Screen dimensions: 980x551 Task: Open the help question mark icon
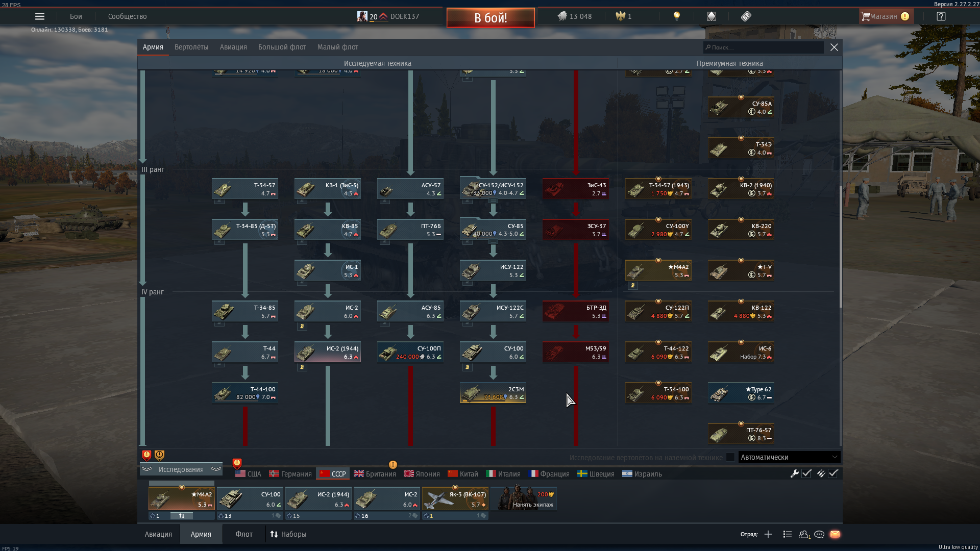coord(941,16)
